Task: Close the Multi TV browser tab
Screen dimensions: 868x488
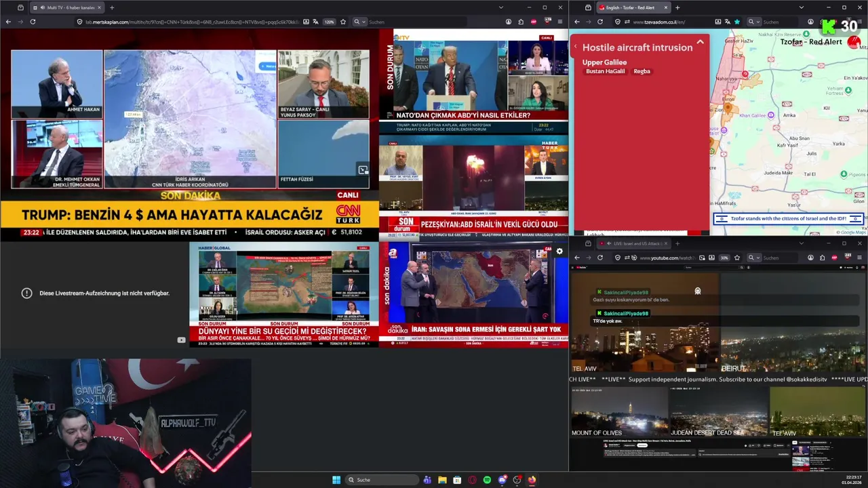Action: click(x=99, y=7)
